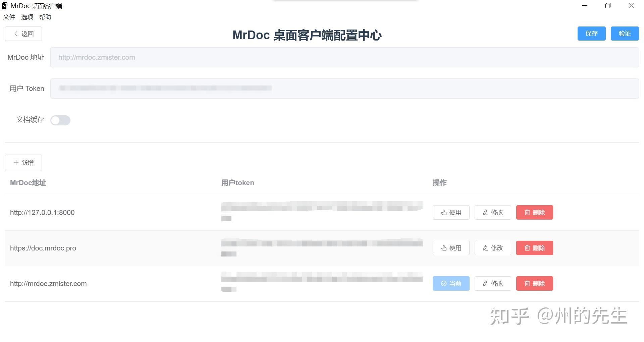Viewport: 644px width, 342px height.
Task: Click the pencil icon in 修改 for http://127.0.0.1:8000
Action: click(485, 212)
